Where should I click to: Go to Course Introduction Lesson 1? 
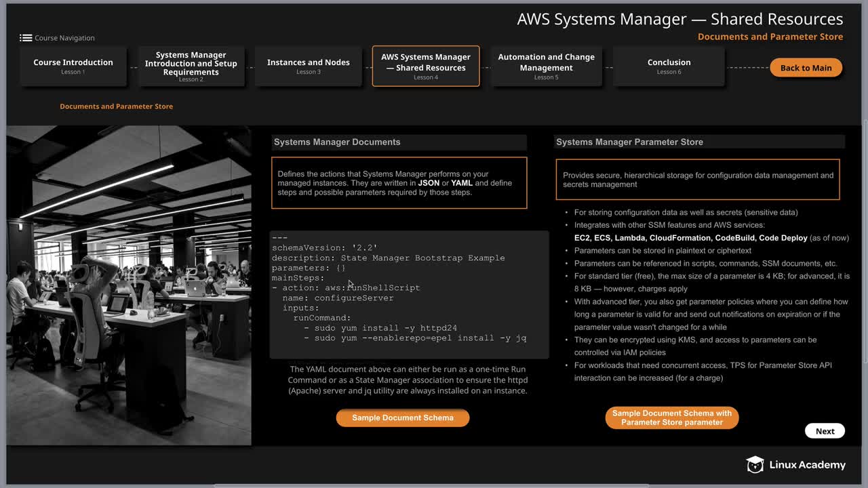73,66
